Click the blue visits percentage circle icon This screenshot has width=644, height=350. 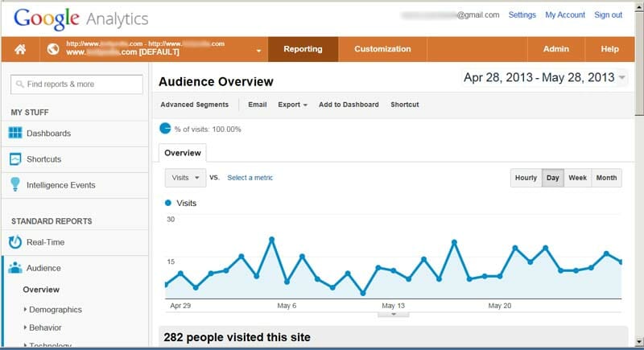(165, 129)
